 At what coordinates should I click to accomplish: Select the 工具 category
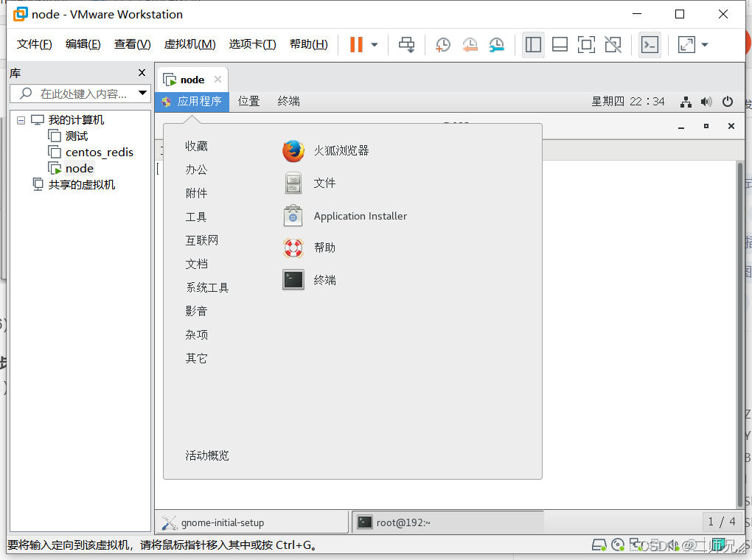(x=196, y=217)
